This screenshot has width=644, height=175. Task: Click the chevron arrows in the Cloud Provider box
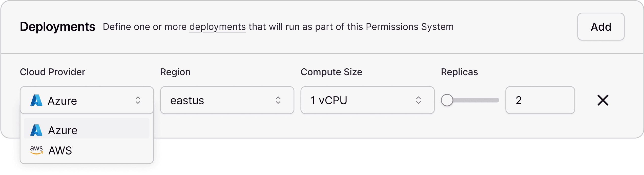(x=138, y=100)
